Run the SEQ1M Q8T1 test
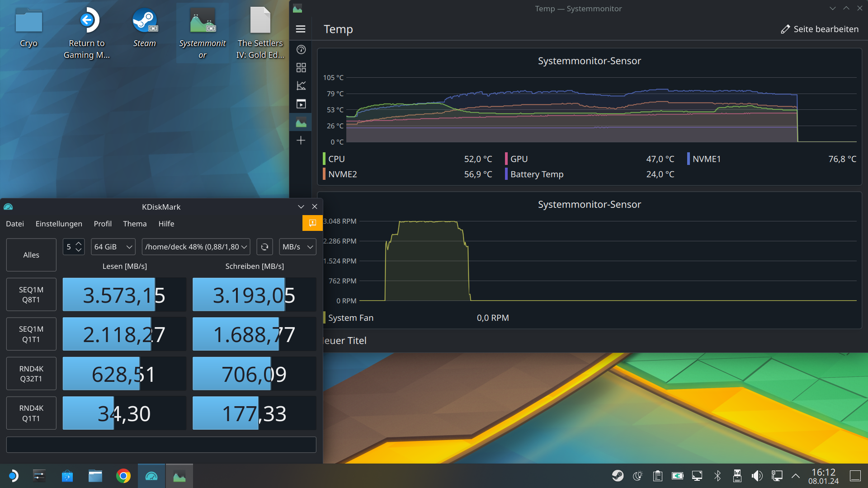The image size is (868, 488). coord(31,295)
